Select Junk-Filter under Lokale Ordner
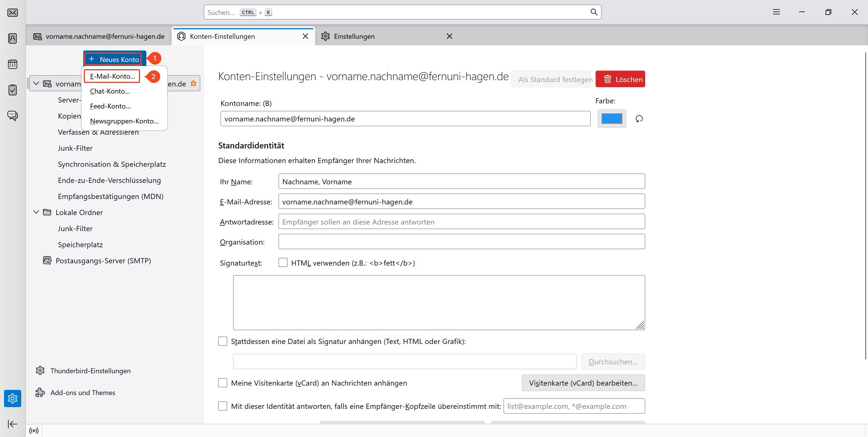The image size is (868, 437). [75, 229]
